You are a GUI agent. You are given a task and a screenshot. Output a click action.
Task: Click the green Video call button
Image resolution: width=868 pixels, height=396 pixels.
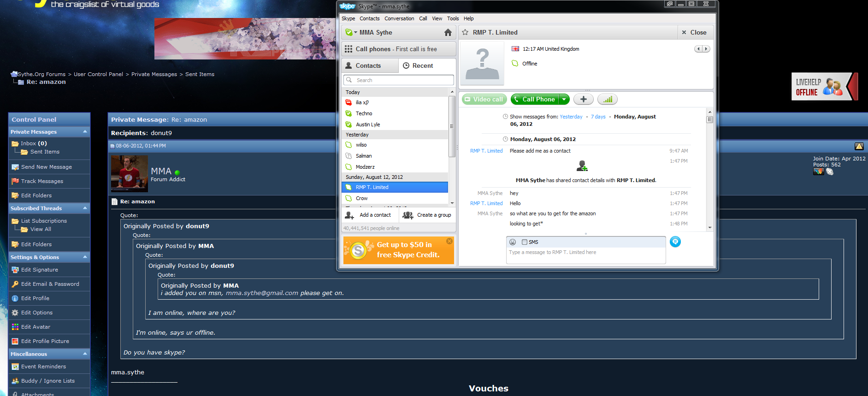(484, 99)
